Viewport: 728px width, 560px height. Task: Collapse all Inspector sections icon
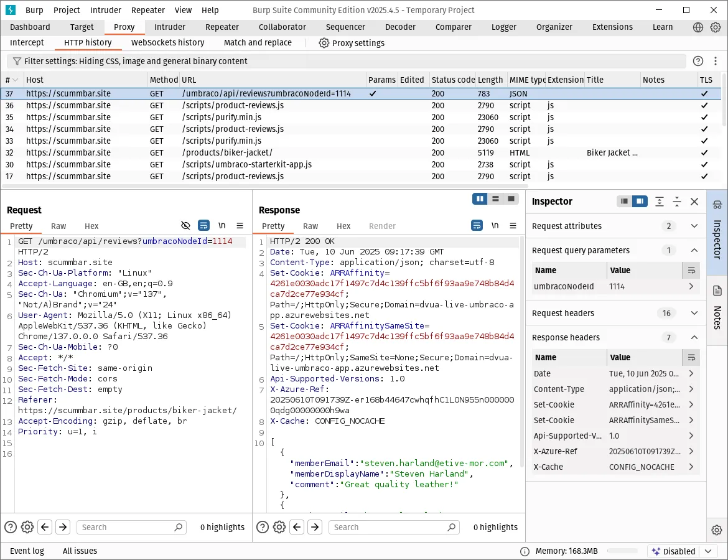point(677,202)
